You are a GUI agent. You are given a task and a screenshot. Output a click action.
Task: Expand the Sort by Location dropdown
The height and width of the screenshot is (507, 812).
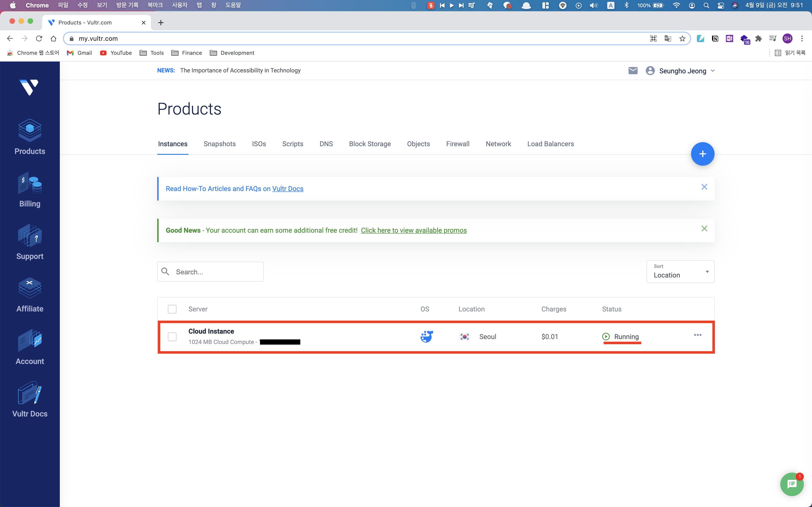pyautogui.click(x=680, y=271)
